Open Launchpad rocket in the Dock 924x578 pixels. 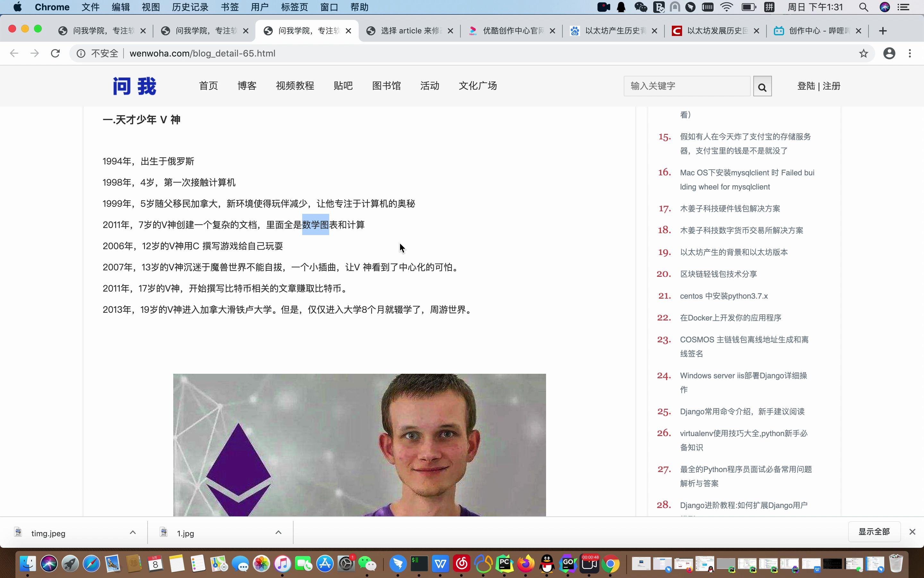pos(70,564)
